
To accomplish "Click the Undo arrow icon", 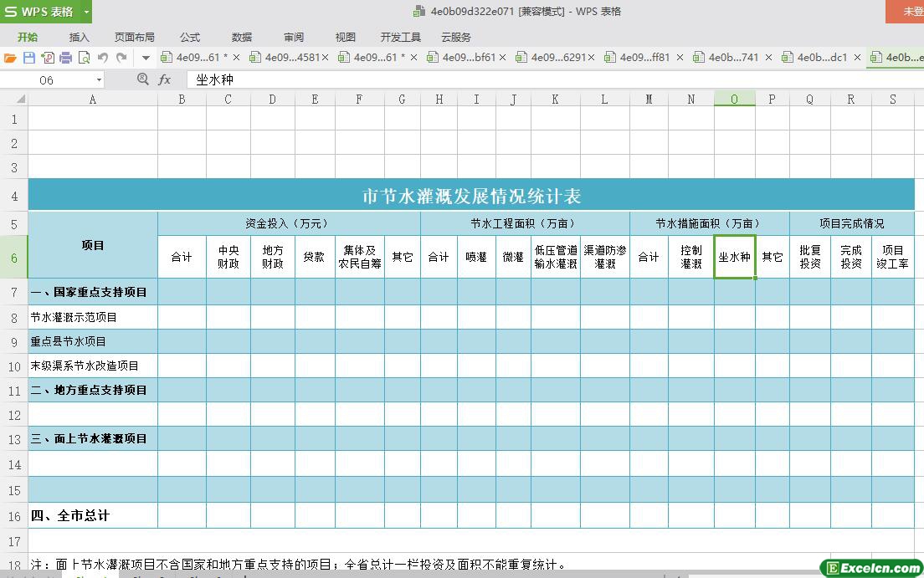I will tap(103, 58).
